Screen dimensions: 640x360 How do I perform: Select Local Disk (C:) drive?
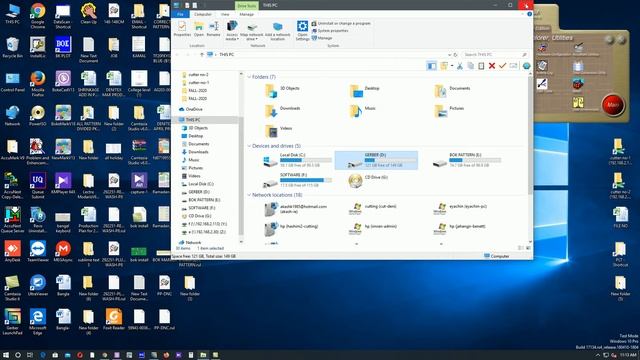297,160
